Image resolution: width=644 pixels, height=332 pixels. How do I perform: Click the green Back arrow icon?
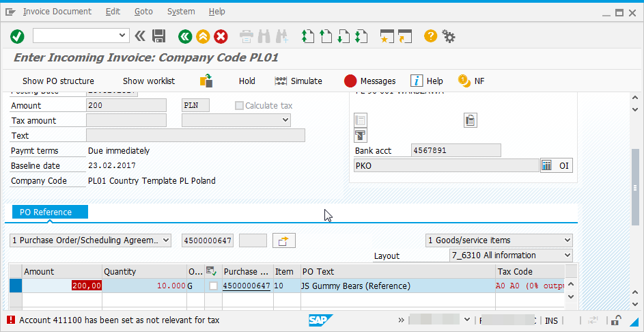[184, 36]
